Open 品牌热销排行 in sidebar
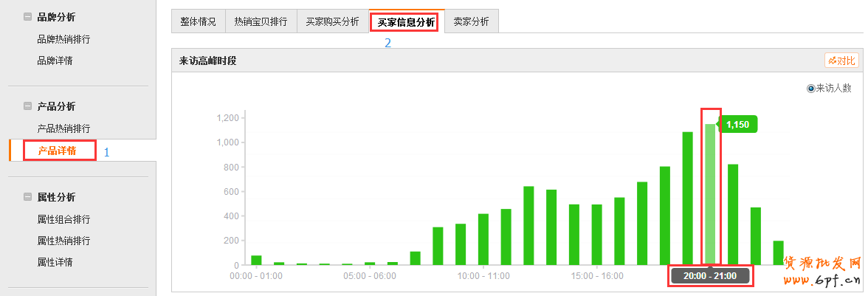Viewport: 868px width, 296px height. pos(63,39)
